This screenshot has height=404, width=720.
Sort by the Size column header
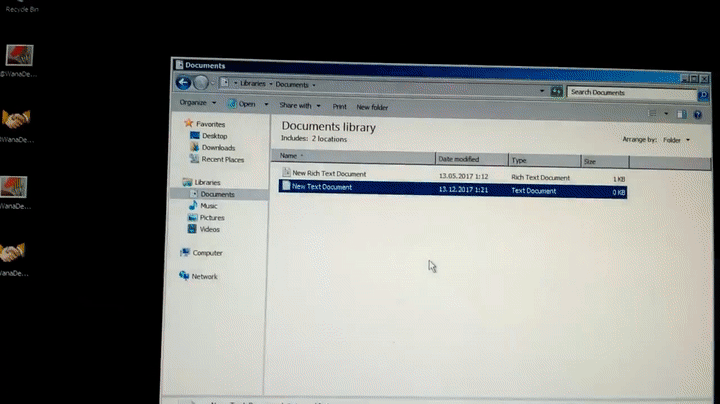point(605,162)
